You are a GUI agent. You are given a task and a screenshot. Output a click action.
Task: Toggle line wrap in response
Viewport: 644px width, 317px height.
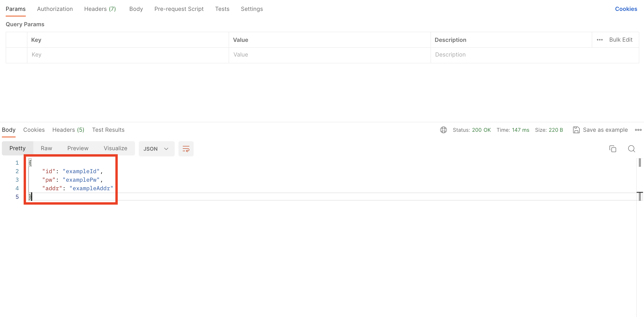(186, 149)
